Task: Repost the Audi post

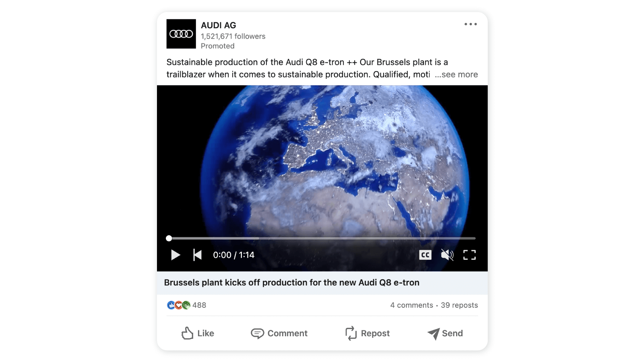Action: (367, 333)
